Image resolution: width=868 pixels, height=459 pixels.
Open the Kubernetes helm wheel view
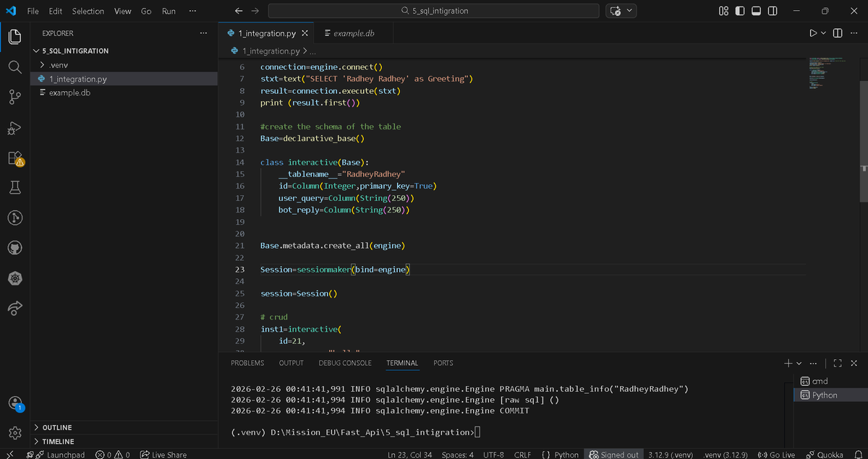[x=14, y=278]
